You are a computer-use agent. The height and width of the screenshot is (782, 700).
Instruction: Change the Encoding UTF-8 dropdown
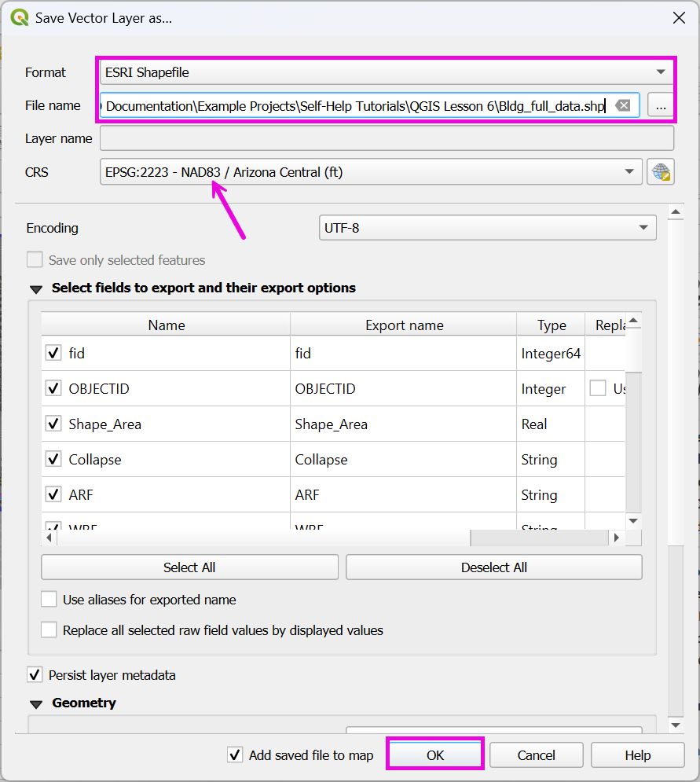[487, 228]
